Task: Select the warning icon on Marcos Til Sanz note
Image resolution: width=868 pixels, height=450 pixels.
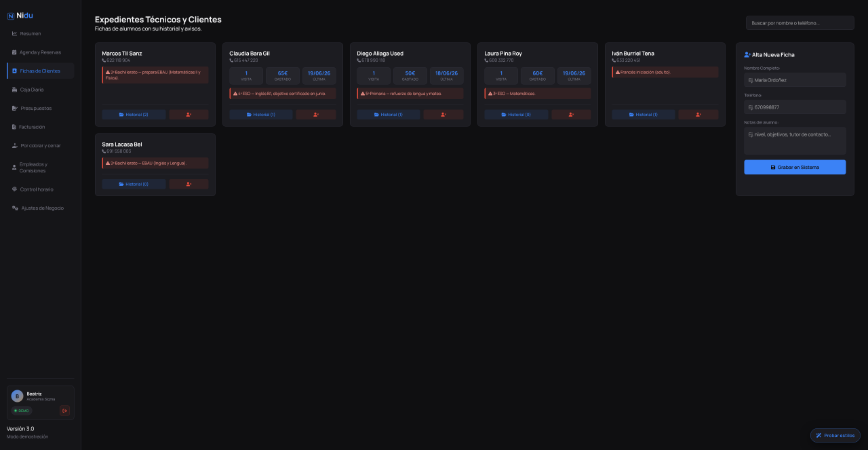Action: coord(108,72)
